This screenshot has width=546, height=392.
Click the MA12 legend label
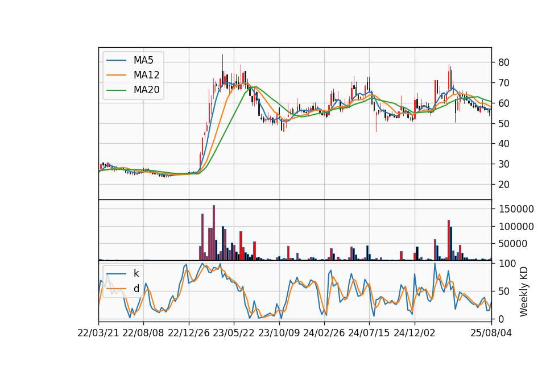[146, 75]
